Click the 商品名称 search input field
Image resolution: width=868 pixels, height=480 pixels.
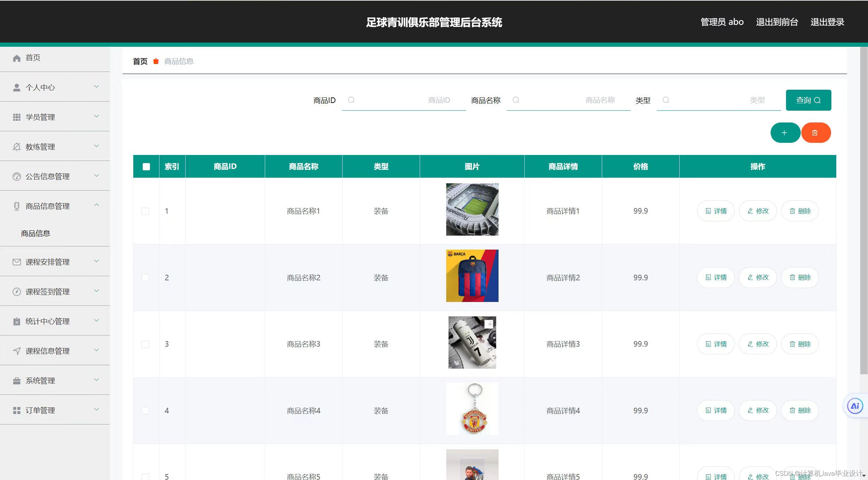tap(569, 100)
